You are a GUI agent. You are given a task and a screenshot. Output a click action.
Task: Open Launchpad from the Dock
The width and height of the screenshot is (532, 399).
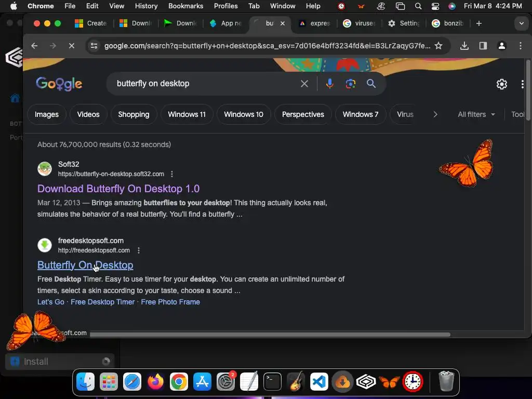pos(109,382)
